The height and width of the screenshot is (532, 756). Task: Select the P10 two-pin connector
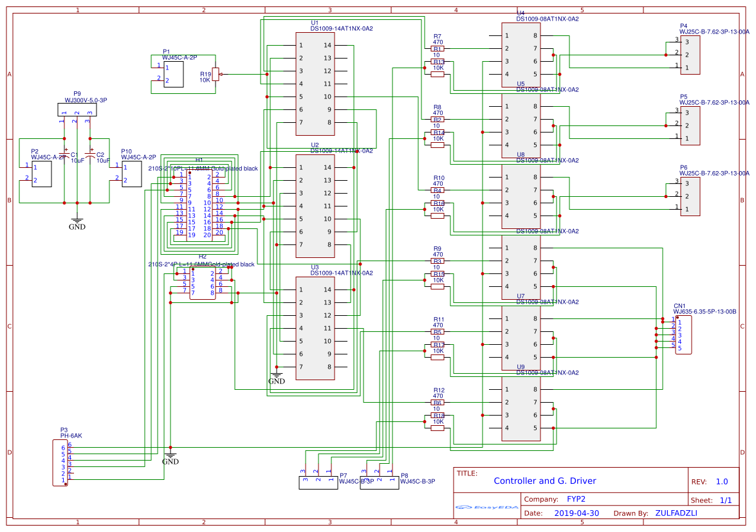[x=132, y=174]
